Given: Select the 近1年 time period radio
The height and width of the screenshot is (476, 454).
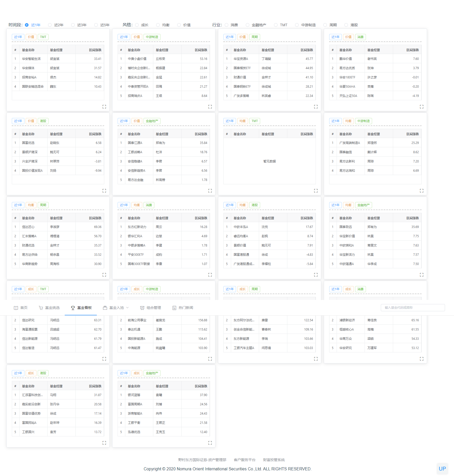Looking at the screenshot, I should click(27, 25).
